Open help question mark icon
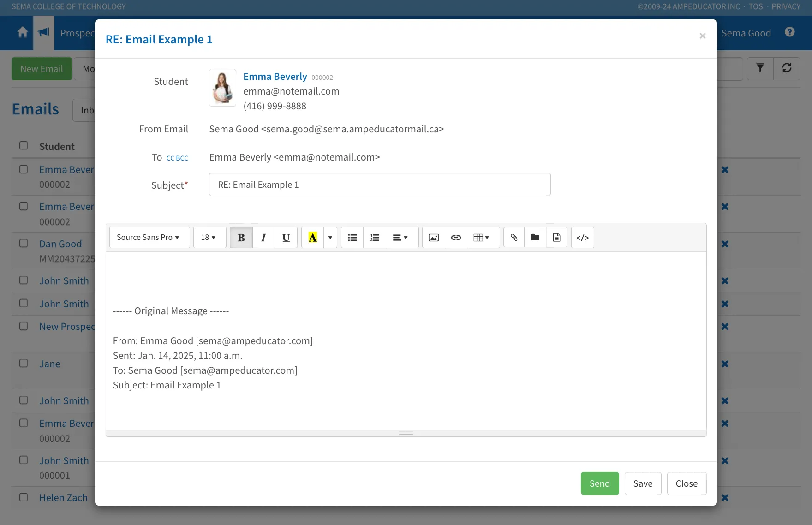The height and width of the screenshot is (525, 812). 790,32
